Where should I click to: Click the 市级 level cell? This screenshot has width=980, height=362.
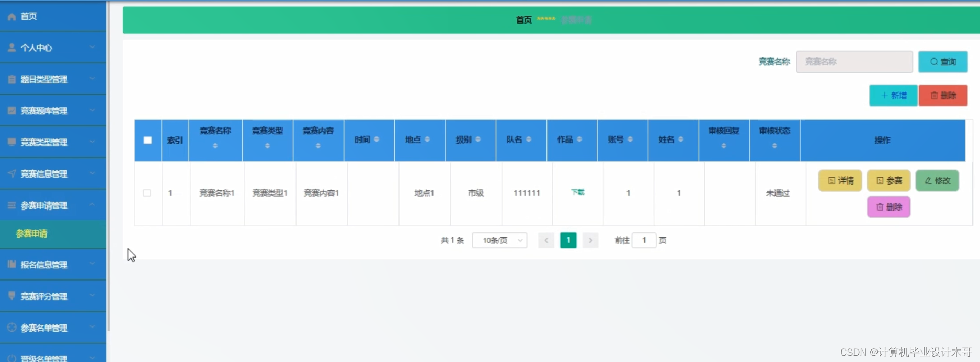point(476,193)
